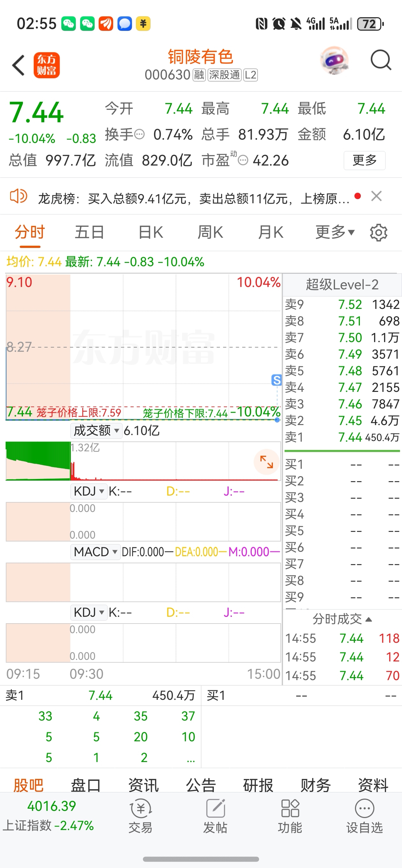This screenshot has width=402, height=868.
Task: Tap the 卖9 7.52 order book row
Action: 342,305
